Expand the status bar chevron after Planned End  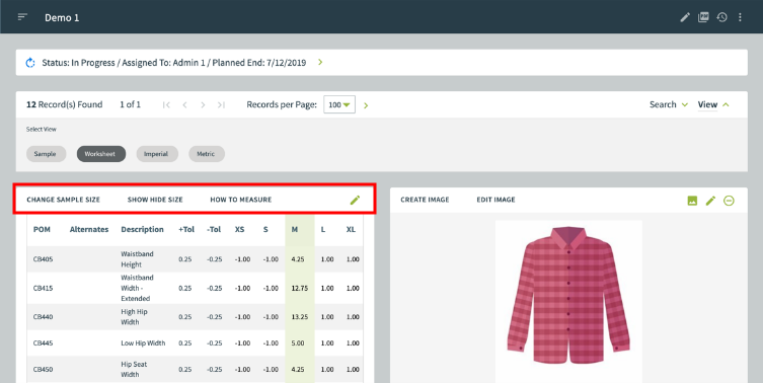click(320, 62)
